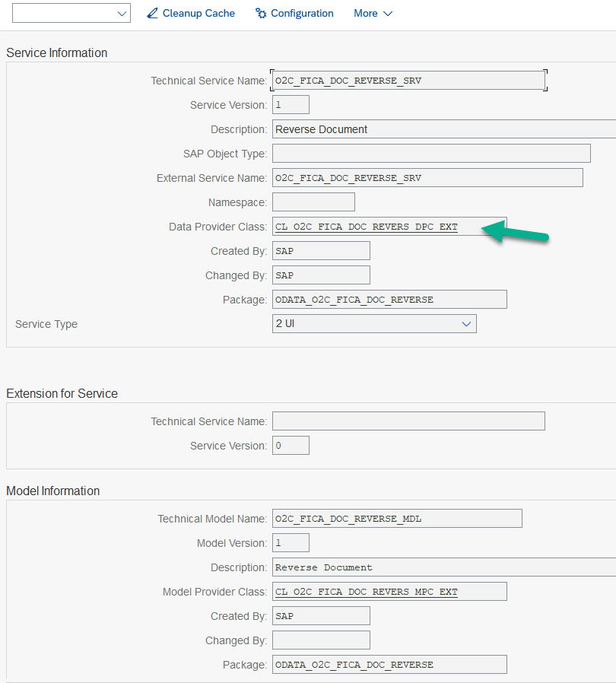Click the empty Model Information Changed By field
Screen dimensions: 616x683
321,640
